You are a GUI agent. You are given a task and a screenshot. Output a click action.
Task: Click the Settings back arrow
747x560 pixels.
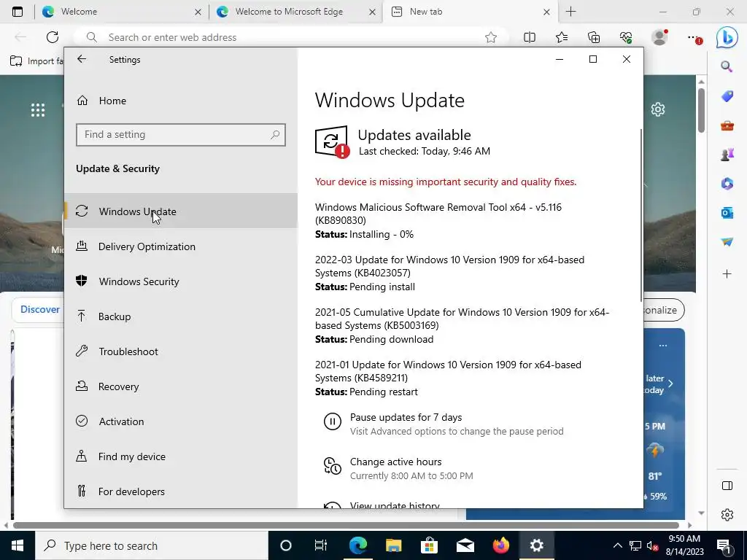[x=82, y=59]
